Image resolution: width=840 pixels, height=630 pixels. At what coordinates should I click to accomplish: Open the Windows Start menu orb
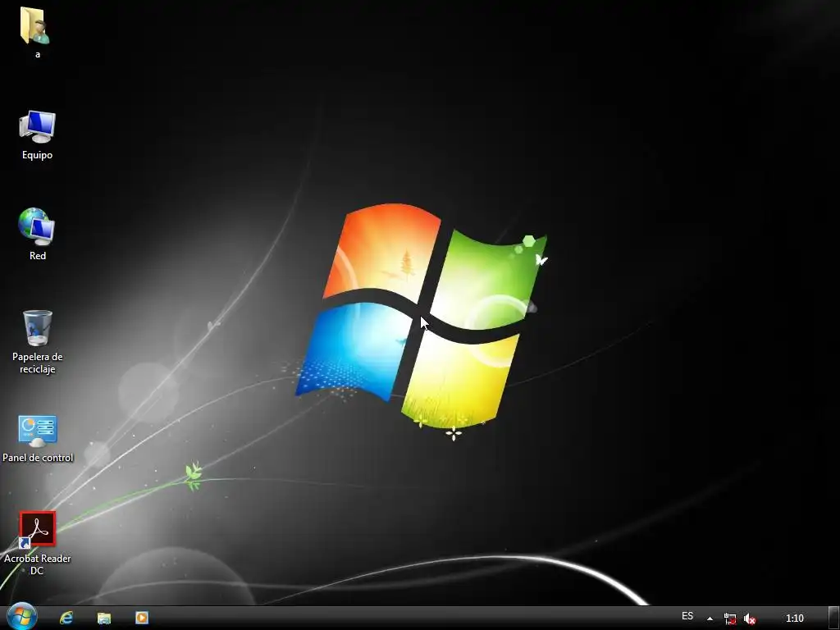tap(22, 617)
